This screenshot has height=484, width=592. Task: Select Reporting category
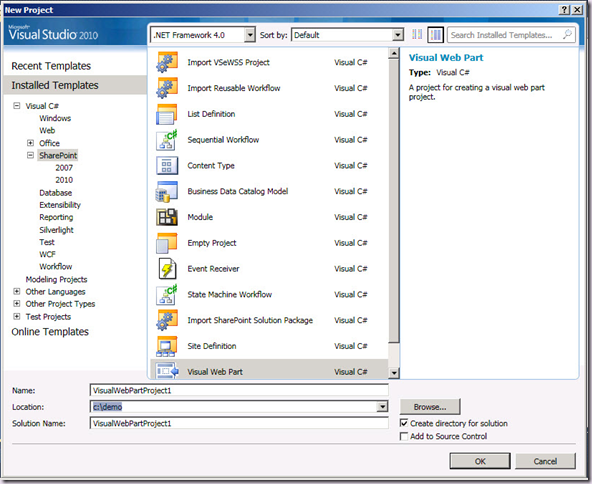coord(56,217)
